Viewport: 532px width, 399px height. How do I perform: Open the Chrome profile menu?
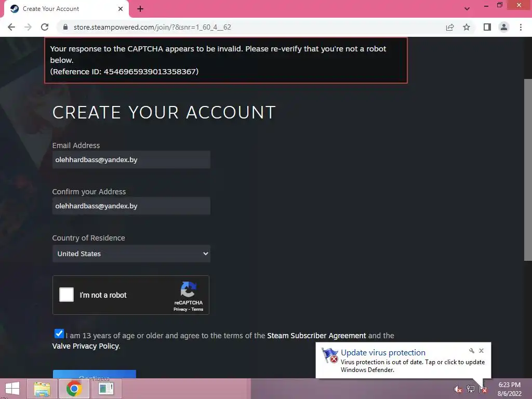click(x=504, y=27)
